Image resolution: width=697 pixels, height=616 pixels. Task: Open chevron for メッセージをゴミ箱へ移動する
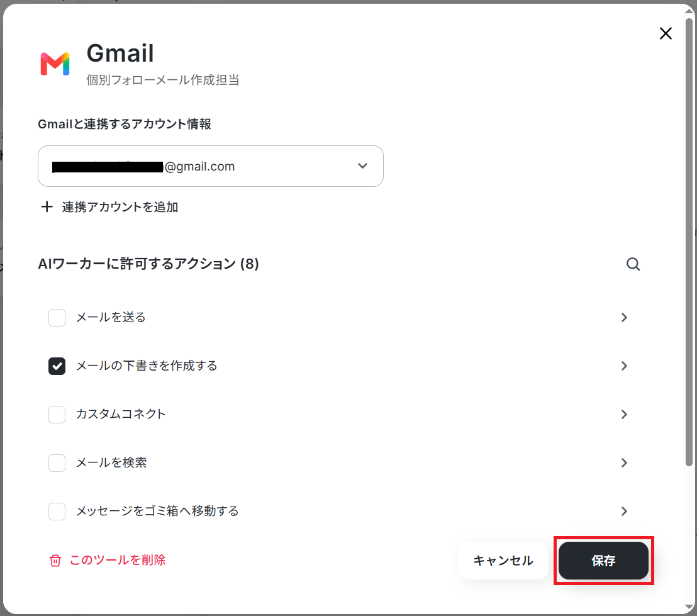click(624, 512)
